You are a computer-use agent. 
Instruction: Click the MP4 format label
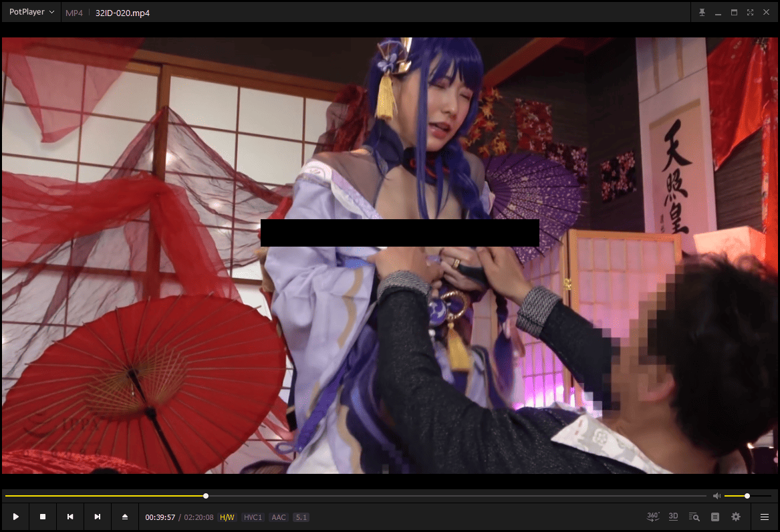(x=74, y=13)
